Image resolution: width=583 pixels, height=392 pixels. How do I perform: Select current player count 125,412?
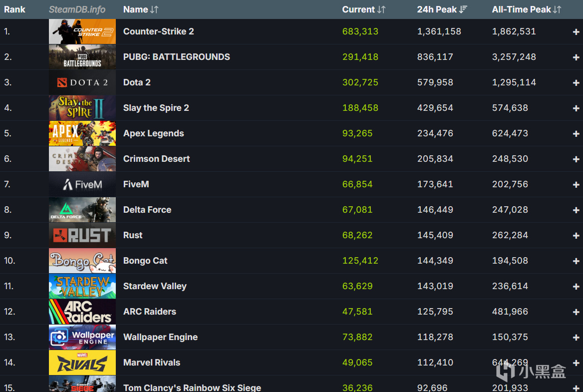360,261
